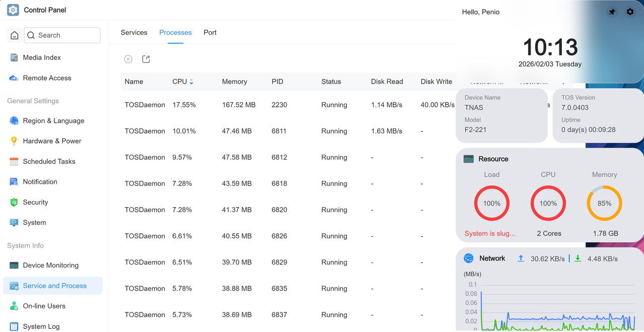
Task: Click the System Log icon
Action: pyautogui.click(x=14, y=326)
